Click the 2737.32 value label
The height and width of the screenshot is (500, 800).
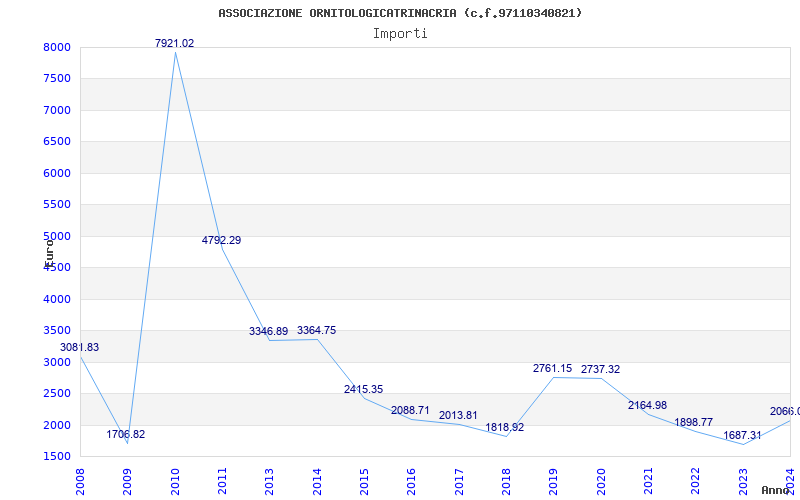[x=600, y=370]
